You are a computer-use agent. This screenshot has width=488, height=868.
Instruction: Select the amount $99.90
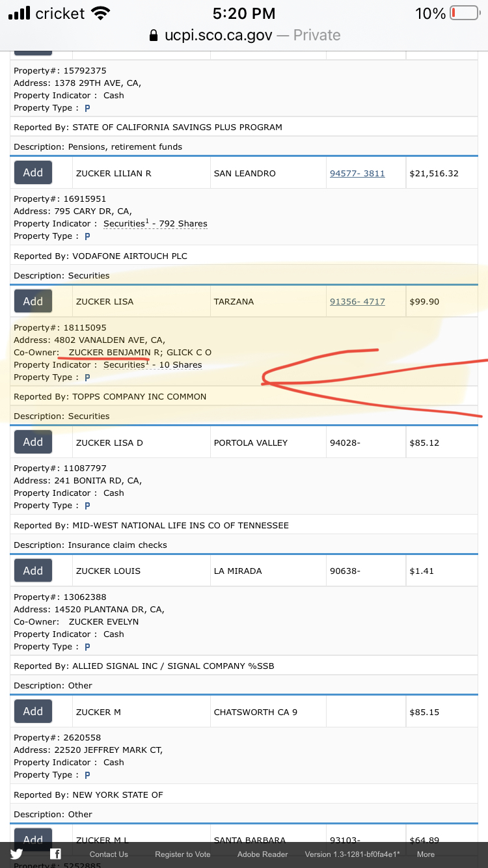tap(424, 302)
